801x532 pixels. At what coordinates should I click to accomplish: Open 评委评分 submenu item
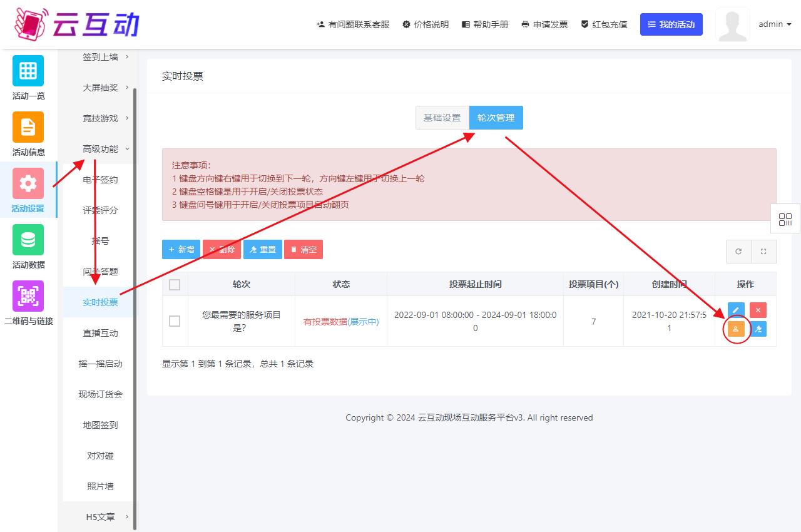tap(100, 210)
